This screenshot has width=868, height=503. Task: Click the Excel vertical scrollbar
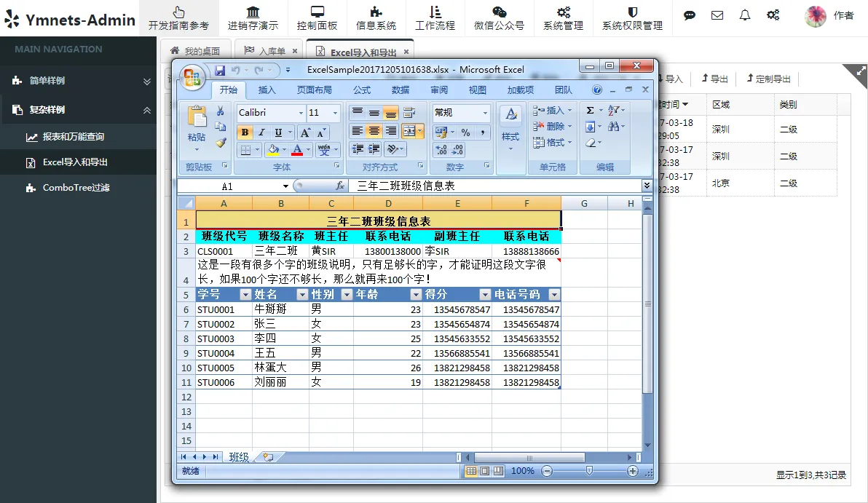647,304
